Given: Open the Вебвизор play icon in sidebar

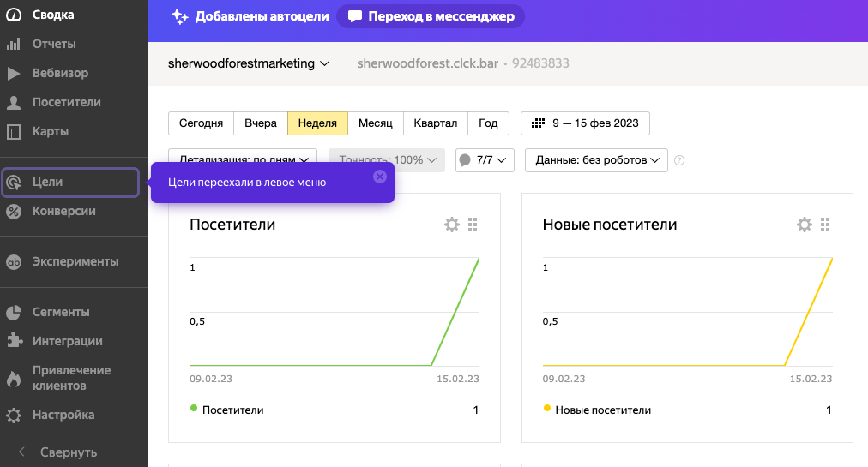Looking at the screenshot, I should pos(14,73).
